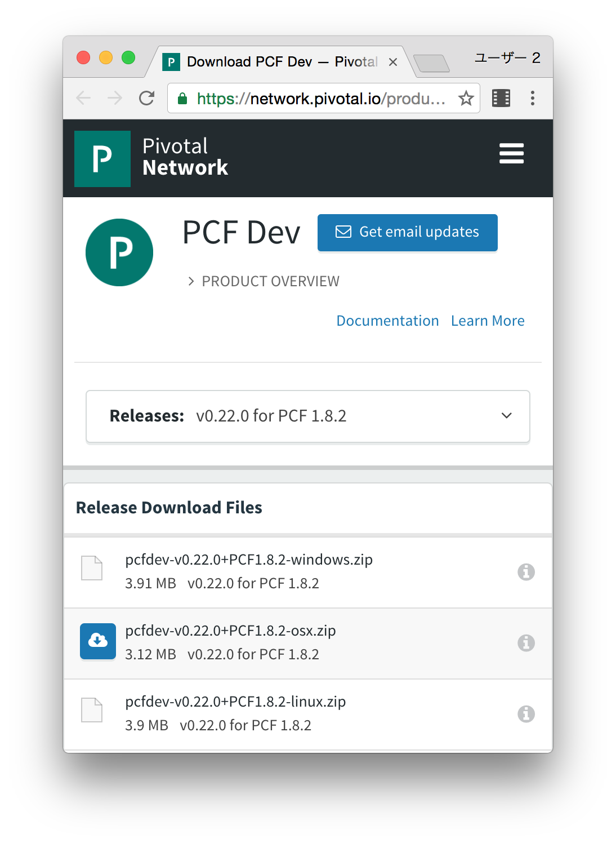616x843 pixels.
Task: Click the Pivotal Network green P logo
Action: tap(102, 159)
